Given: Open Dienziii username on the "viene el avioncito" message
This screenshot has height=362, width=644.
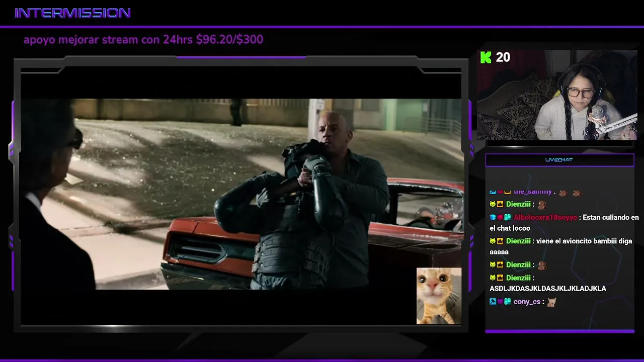Looking at the screenshot, I should [x=518, y=241].
